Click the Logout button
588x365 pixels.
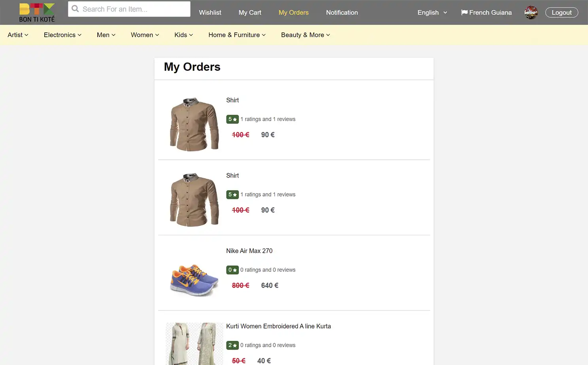point(562,12)
